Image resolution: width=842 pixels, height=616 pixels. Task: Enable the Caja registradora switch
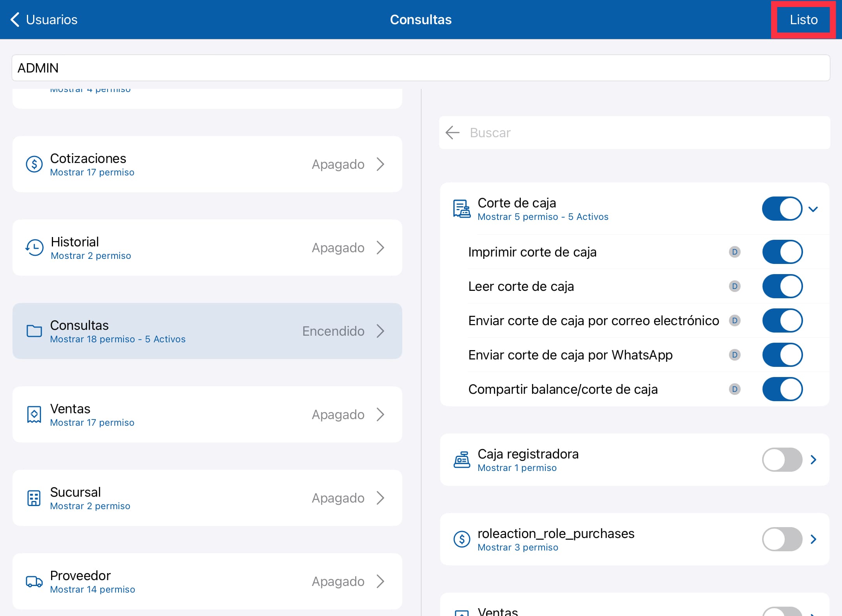[782, 460]
